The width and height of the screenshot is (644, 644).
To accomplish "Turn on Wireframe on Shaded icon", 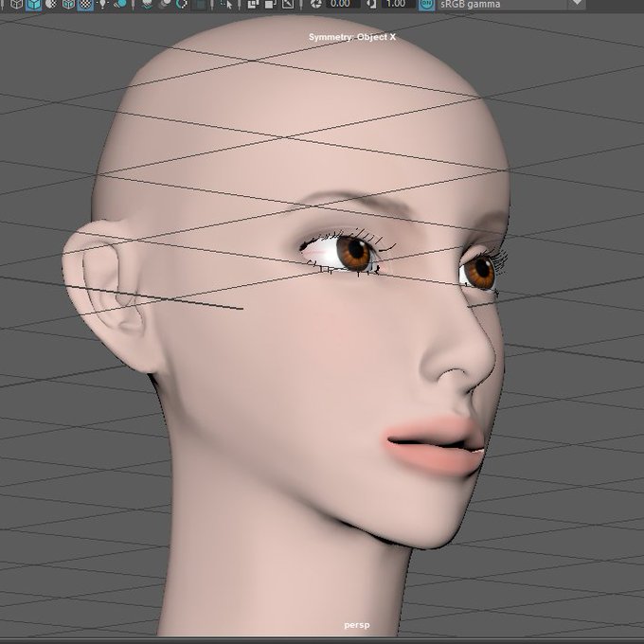I will 68,4.
